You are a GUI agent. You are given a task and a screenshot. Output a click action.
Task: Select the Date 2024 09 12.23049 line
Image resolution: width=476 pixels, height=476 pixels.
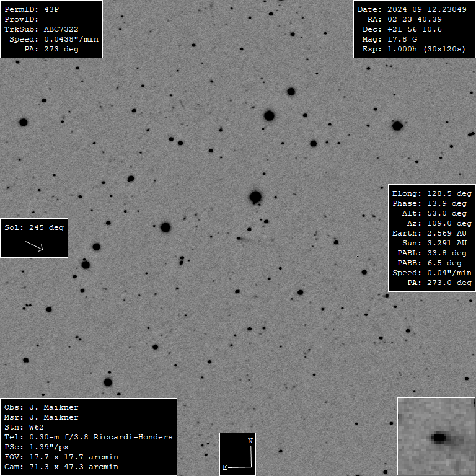[412, 9]
